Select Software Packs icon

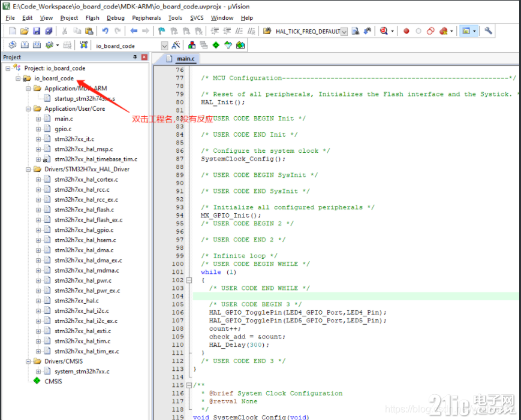point(228,45)
